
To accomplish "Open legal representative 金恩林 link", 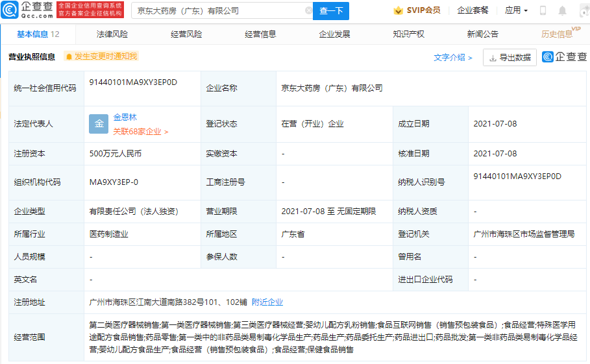I will click(125, 117).
